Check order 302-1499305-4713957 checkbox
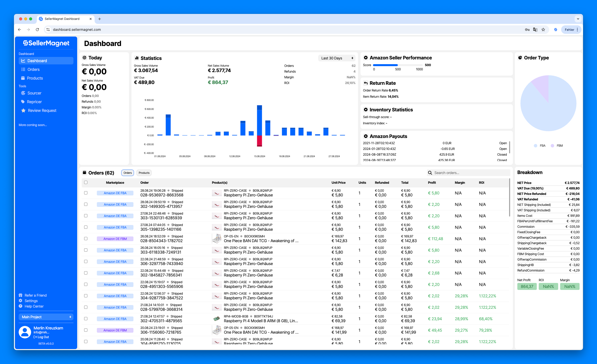This screenshot has height=364, width=597. click(86, 204)
